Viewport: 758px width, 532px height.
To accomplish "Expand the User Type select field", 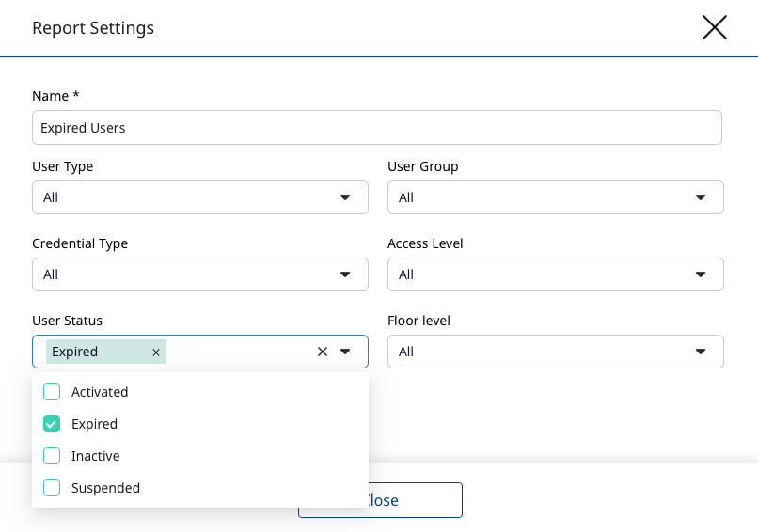I will click(x=188, y=197).
